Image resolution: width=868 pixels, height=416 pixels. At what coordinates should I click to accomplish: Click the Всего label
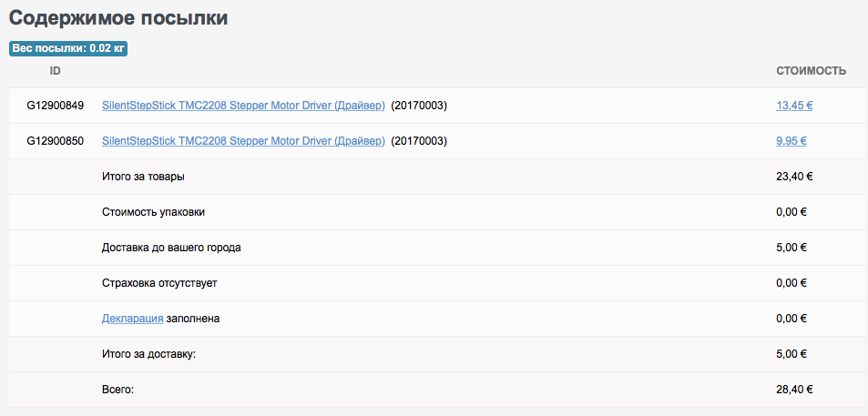(x=117, y=390)
